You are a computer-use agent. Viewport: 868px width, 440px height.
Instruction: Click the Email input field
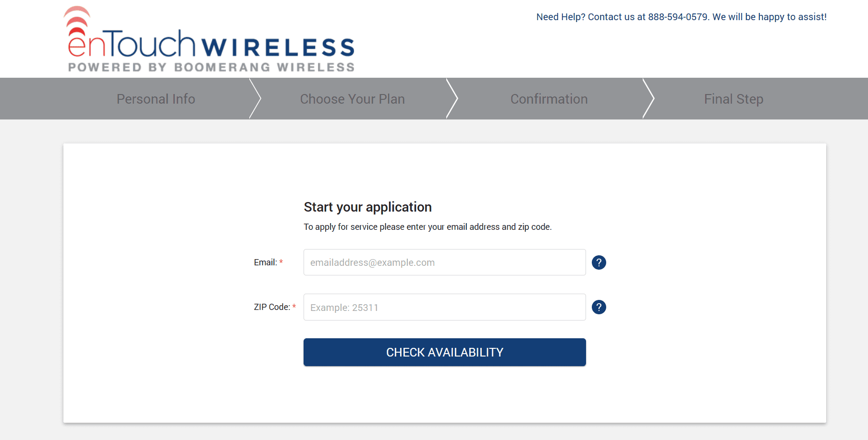click(x=444, y=262)
